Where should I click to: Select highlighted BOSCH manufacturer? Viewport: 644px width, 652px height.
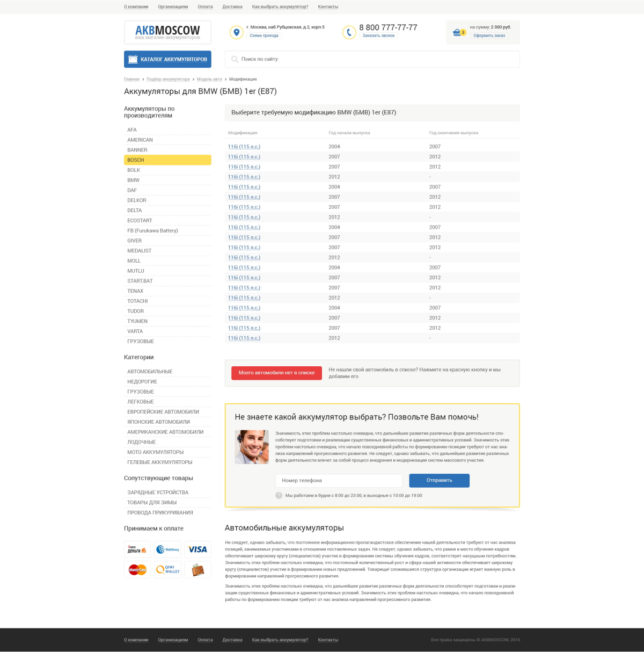[x=167, y=160]
